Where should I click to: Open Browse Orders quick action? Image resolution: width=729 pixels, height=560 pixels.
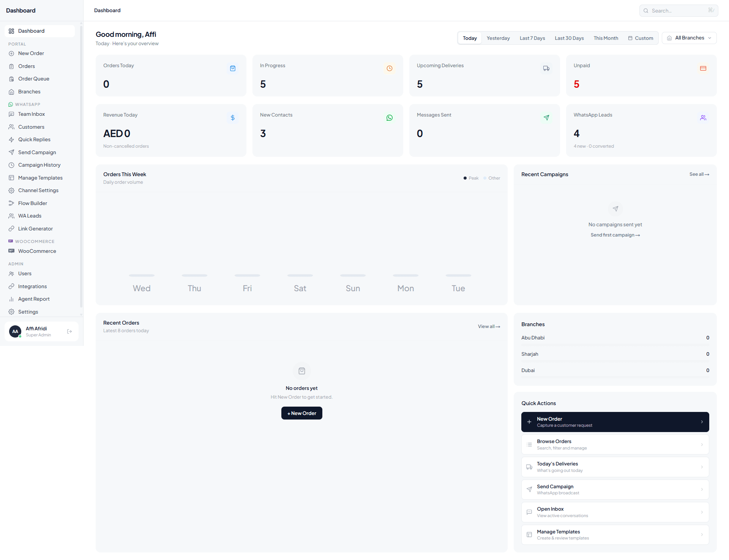tap(615, 445)
